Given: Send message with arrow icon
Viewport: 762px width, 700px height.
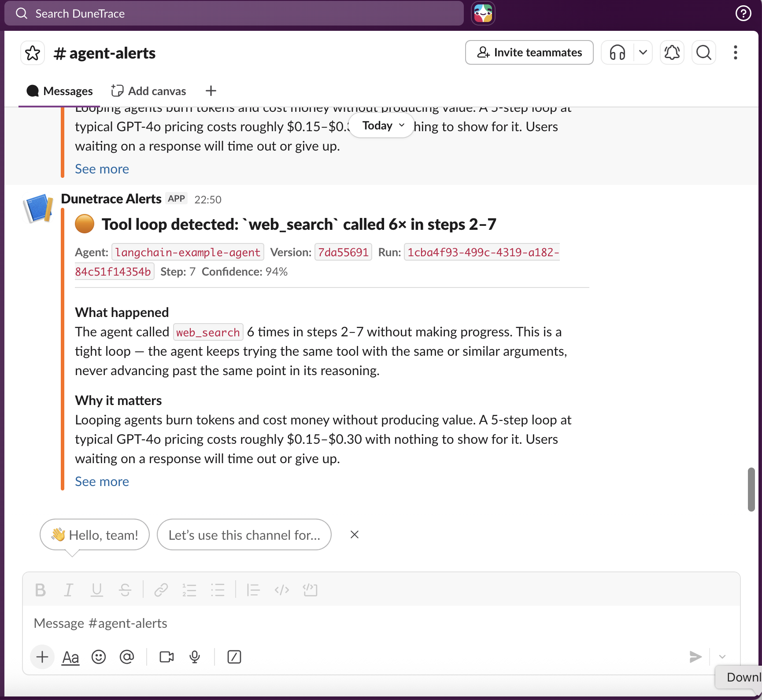Looking at the screenshot, I should click(695, 657).
